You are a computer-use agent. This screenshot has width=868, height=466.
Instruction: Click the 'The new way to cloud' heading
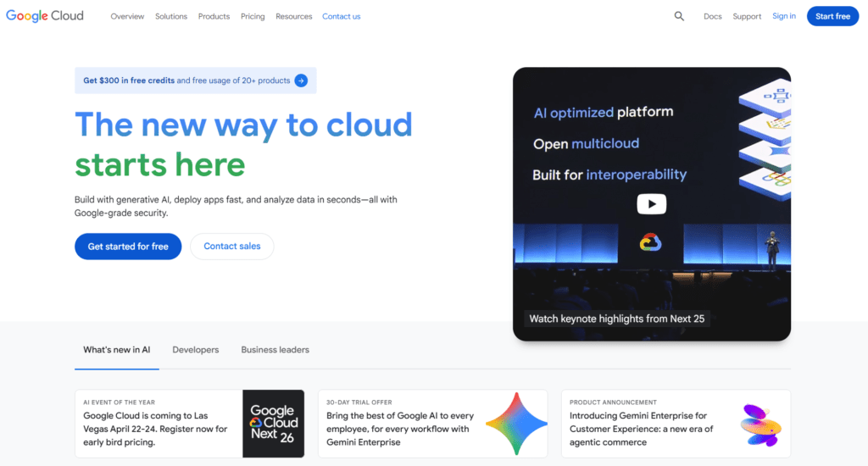243,125
